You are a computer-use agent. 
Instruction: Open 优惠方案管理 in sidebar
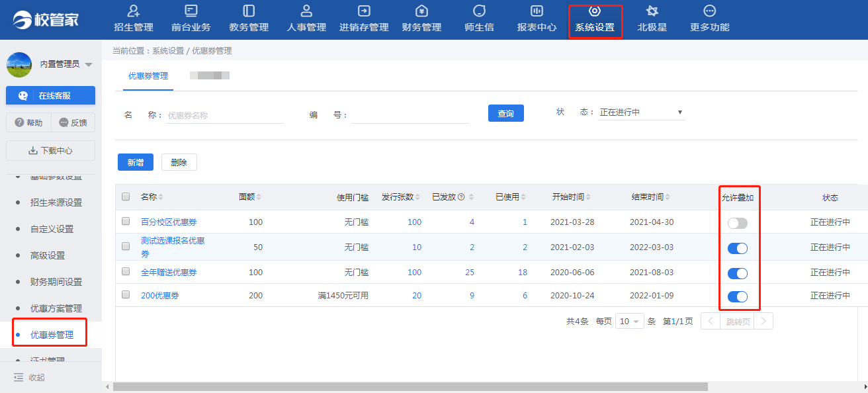click(x=56, y=308)
